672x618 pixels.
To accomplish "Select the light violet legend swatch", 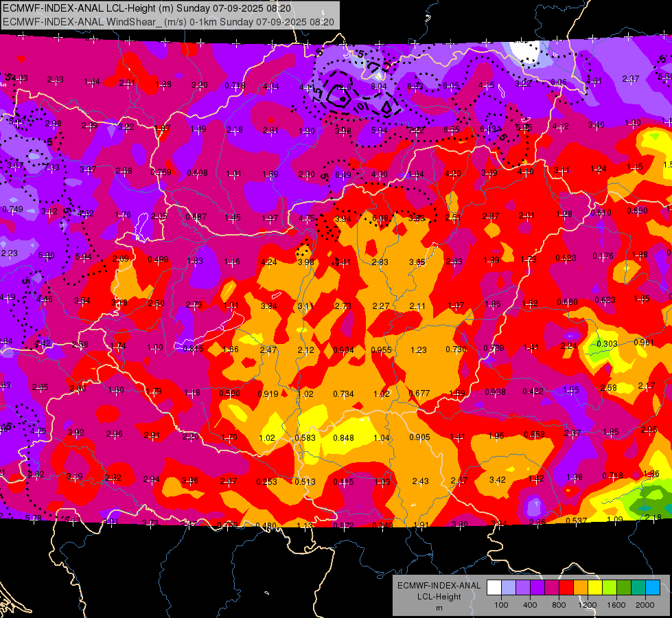I will (x=523, y=588).
